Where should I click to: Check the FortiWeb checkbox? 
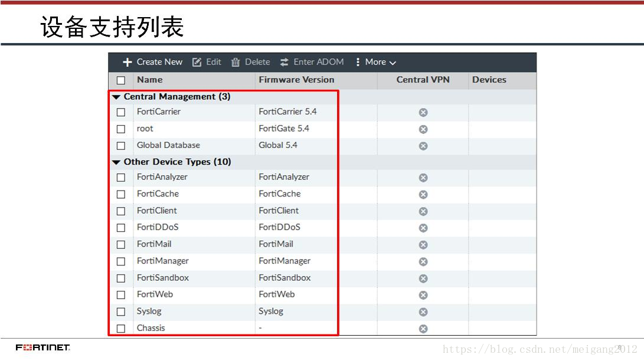tap(121, 296)
